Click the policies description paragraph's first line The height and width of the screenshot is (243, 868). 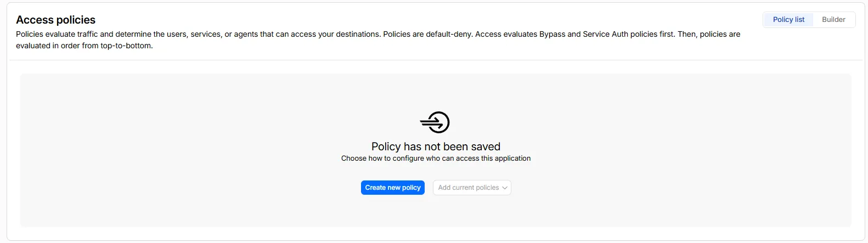click(x=378, y=34)
